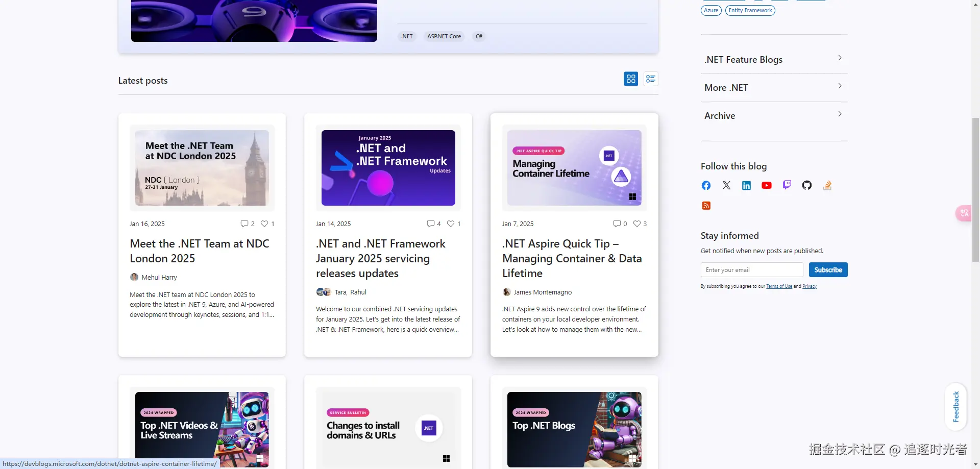Viewport: 980px width, 469px height.
Task: Click the 'Latest posts' heading
Action: [x=143, y=81]
